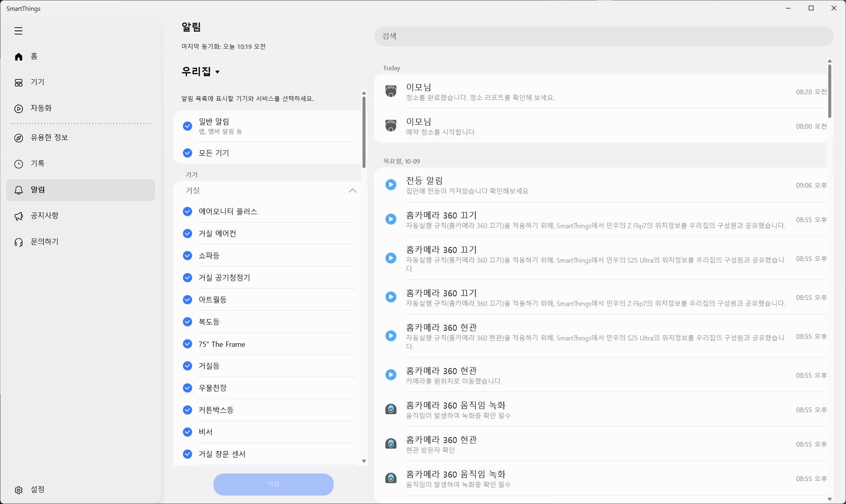The height and width of the screenshot is (504, 846).
Task: Open the 홈 home icon
Action: point(18,57)
